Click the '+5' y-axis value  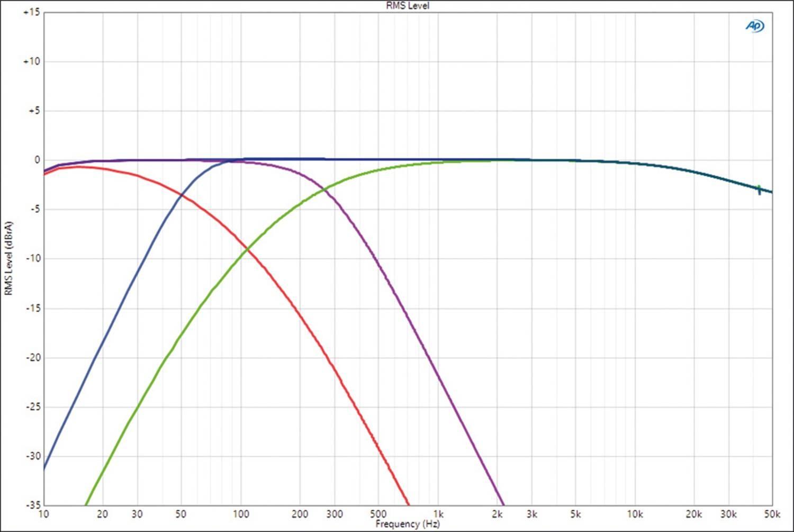coord(33,111)
